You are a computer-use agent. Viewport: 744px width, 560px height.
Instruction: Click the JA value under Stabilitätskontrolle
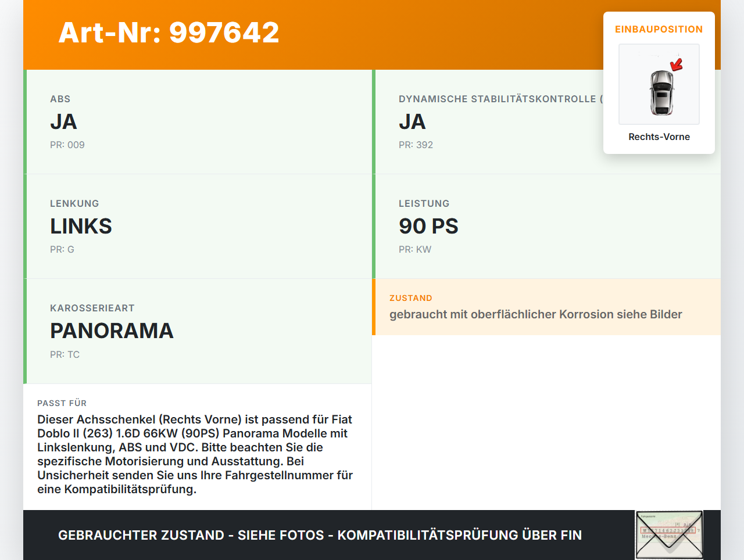tap(412, 121)
